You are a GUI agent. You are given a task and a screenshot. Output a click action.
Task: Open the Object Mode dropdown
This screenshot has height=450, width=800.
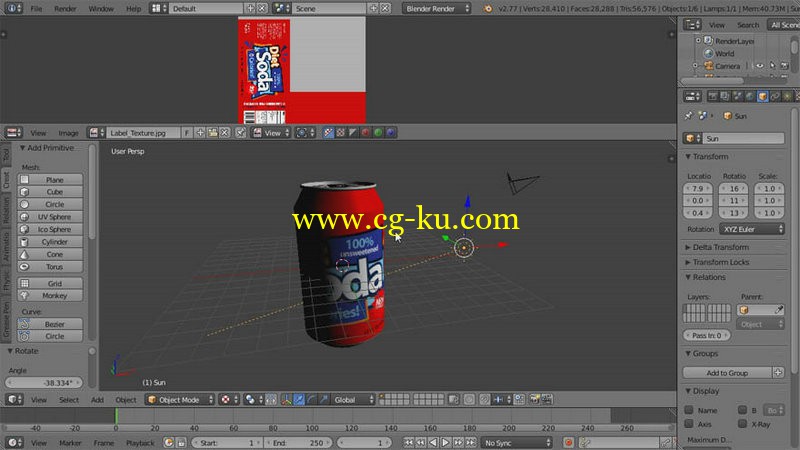click(180, 399)
